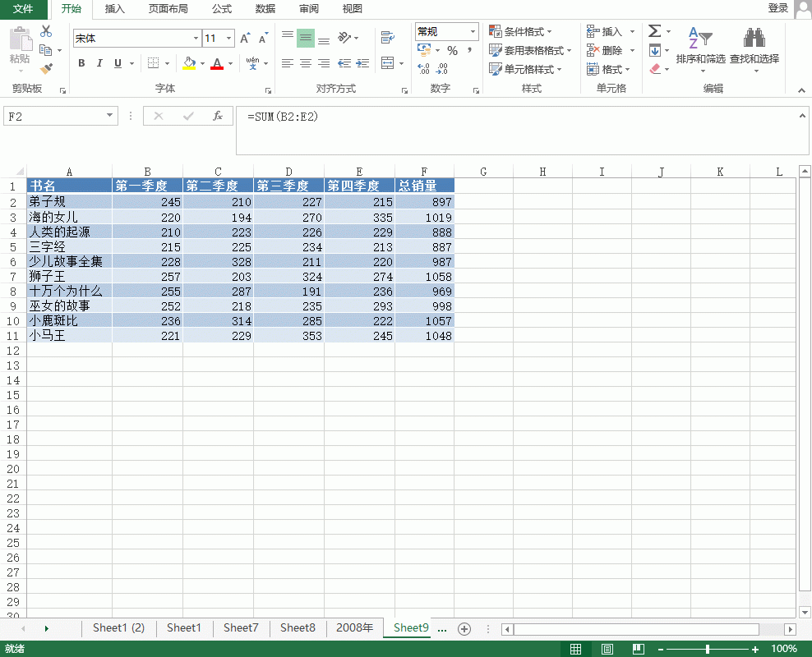Screen dimensions: 812x657
Task: Click the AutoSum sigma icon
Action: click(654, 31)
